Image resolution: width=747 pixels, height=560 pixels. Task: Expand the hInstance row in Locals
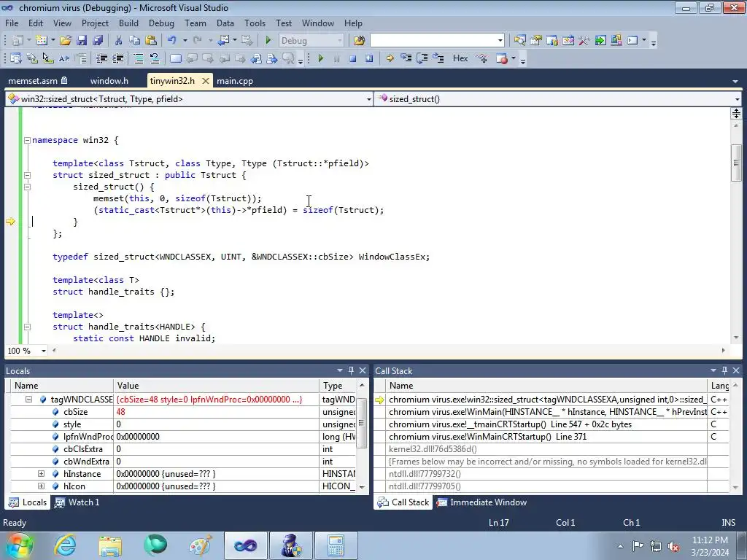[x=41, y=474]
